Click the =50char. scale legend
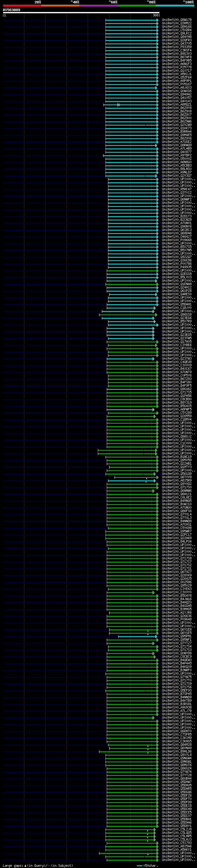This screenshot has width=197, height=868. click(x=147, y=865)
